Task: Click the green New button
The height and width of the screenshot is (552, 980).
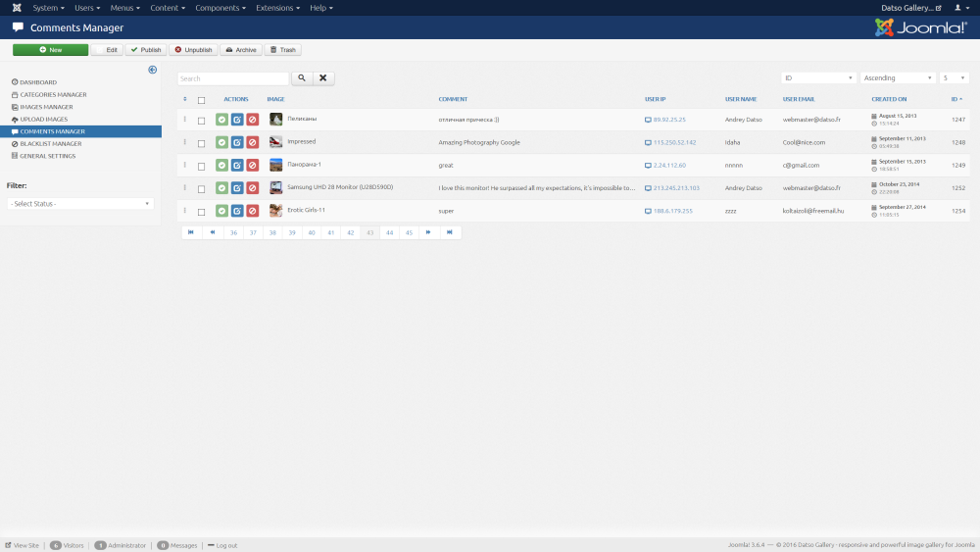Action: (x=50, y=50)
